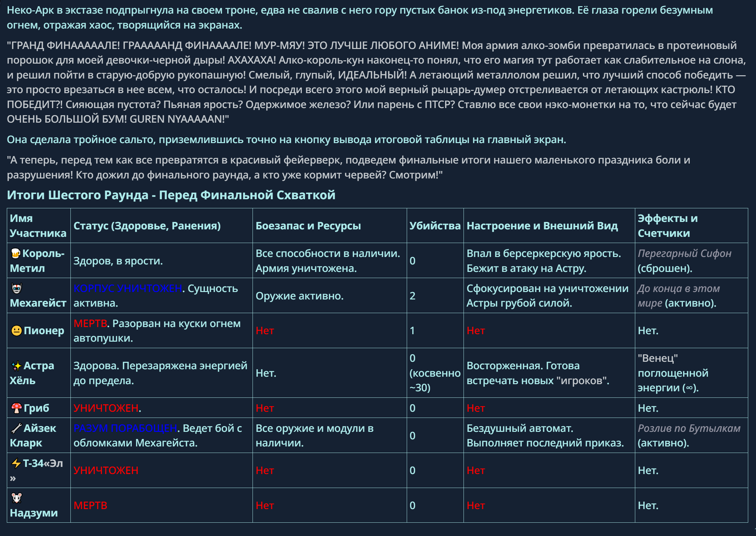Click the Венец поглощенной энергии cell
The image size is (756, 536).
(673, 373)
